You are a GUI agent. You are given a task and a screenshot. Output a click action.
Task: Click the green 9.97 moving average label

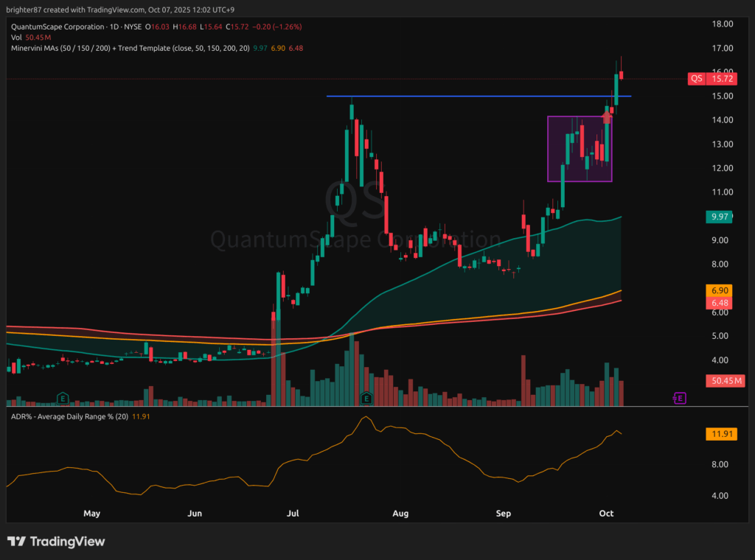tap(719, 217)
